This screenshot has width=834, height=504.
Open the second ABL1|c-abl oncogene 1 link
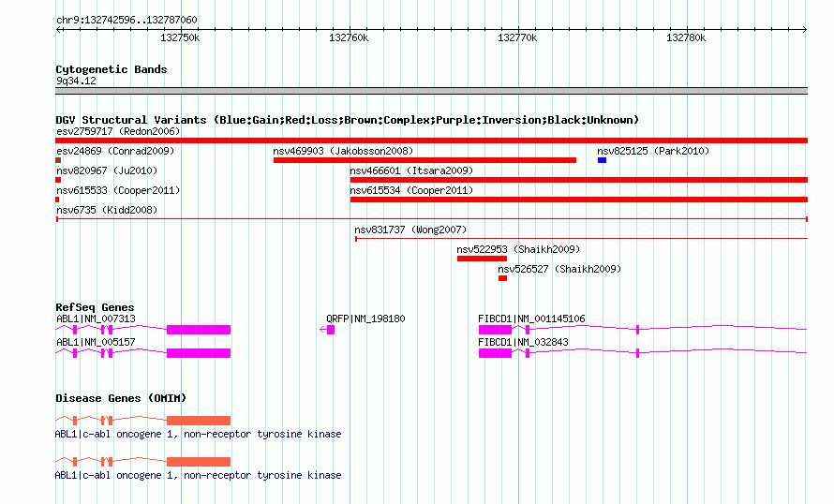pyautogui.click(x=198, y=475)
